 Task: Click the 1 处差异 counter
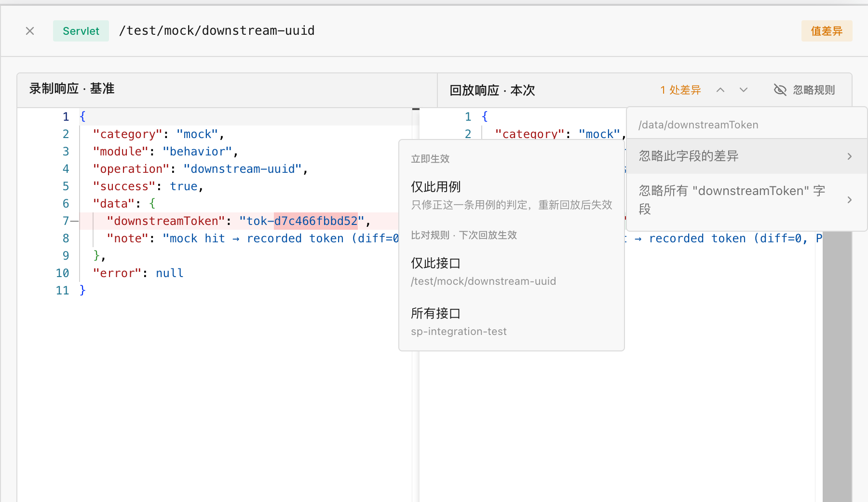(x=680, y=90)
